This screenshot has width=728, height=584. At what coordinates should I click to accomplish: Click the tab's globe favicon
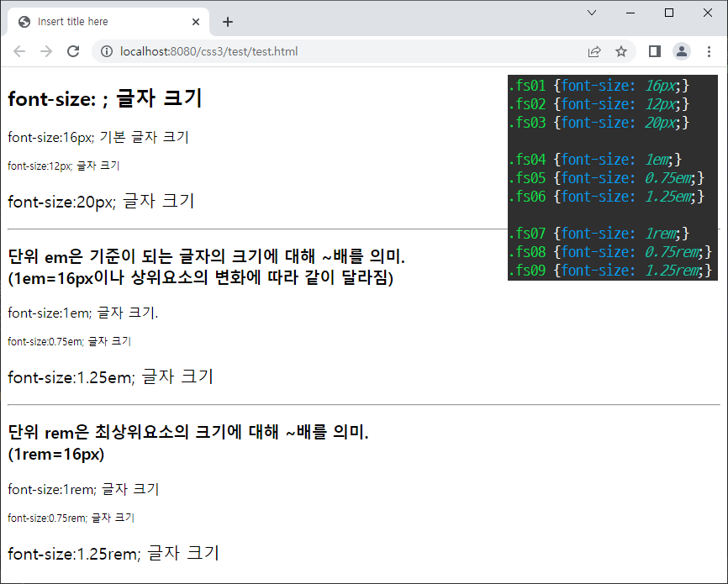24,22
